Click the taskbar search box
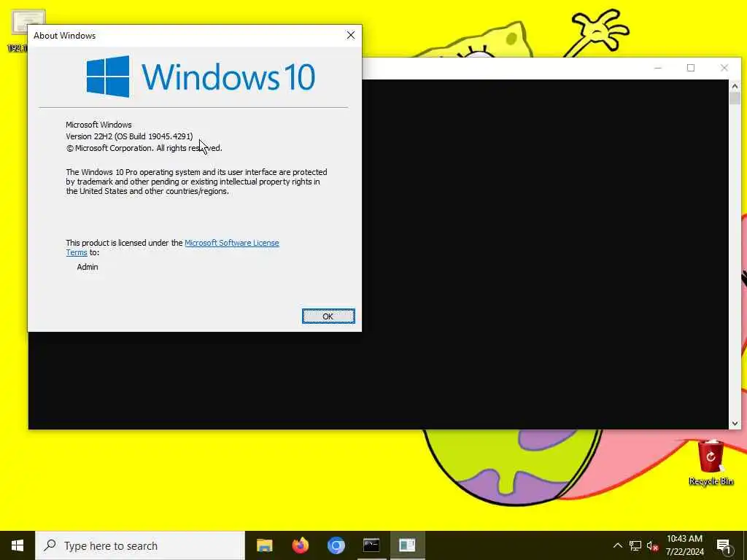The image size is (747, 560). click(x=140, y=545)
